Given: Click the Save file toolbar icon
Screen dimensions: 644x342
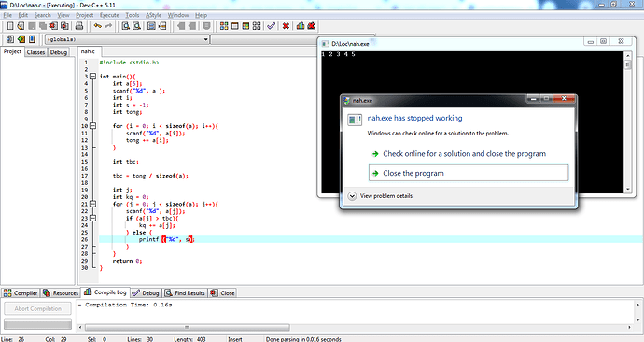Looking at the screenshot, I should pyautogui.click(x=32, y=26).
